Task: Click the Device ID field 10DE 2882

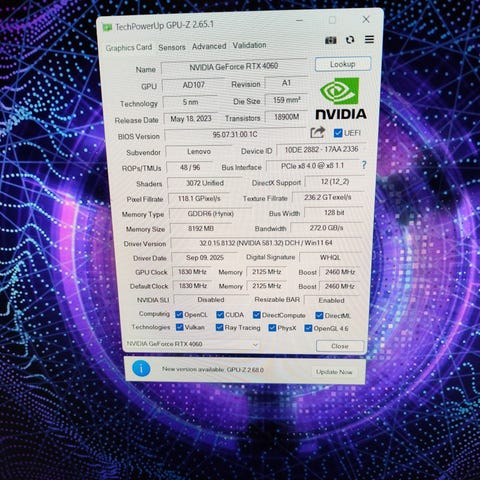Action: (x=321, y=149)
